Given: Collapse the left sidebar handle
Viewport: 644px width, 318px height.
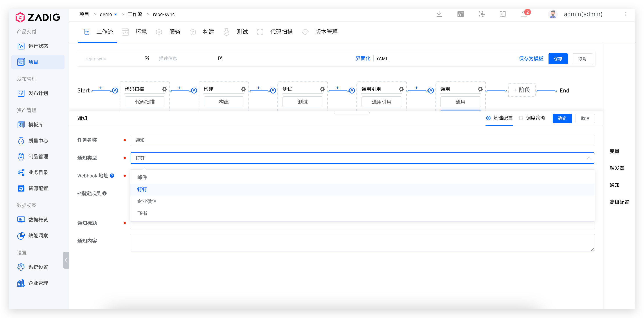Looking at the screenshot, I should (x=66, y=260).
